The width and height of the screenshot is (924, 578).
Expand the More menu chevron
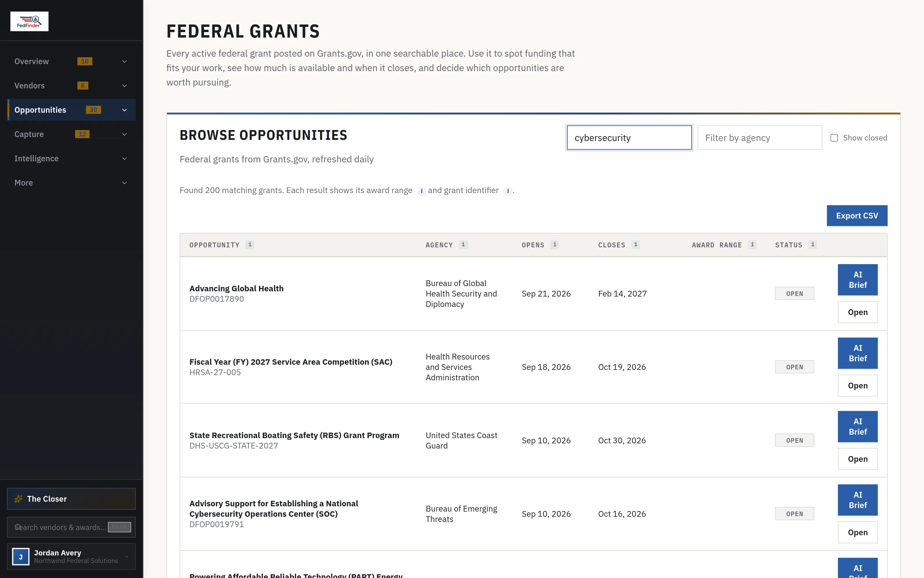click(x=124, y=183)
